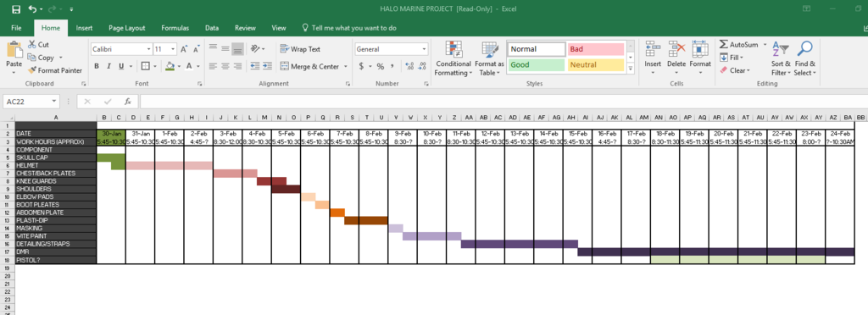Click Tell me what you want to do
This screenshot has width=868, height=315.
coord(353,28)
